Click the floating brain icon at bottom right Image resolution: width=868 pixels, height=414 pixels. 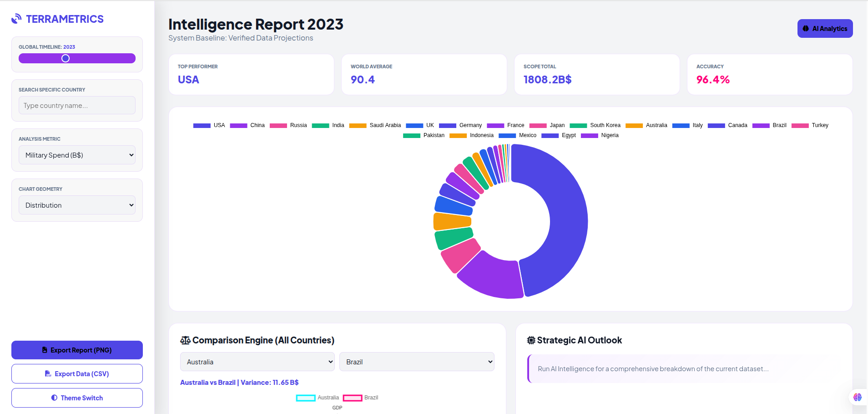pos(857,397)
